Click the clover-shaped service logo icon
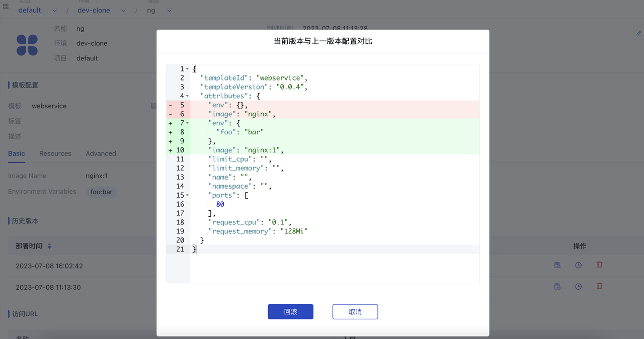 click(x=27, y=45)
